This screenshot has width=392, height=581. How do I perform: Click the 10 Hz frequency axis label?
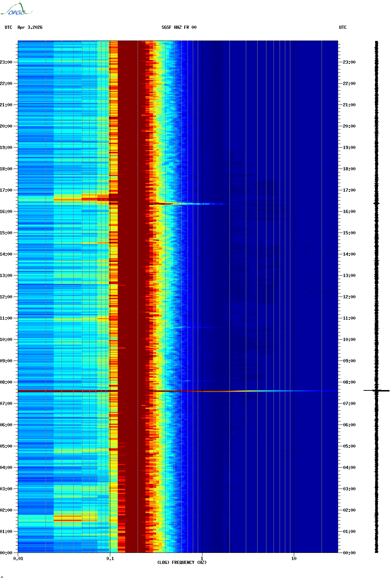pyautogui.click(x=294, y=559)
